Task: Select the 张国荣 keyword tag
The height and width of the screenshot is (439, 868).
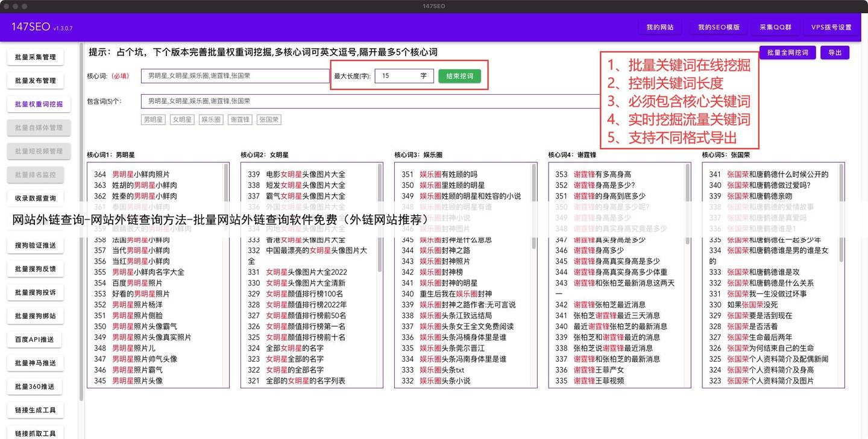Action: coord(269,120)
